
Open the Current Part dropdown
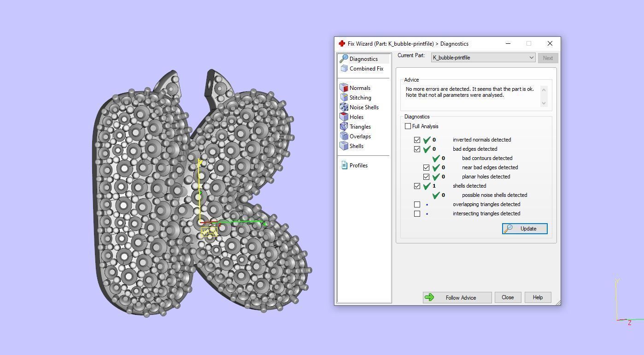pyautogui.click(x=483, y=58)
